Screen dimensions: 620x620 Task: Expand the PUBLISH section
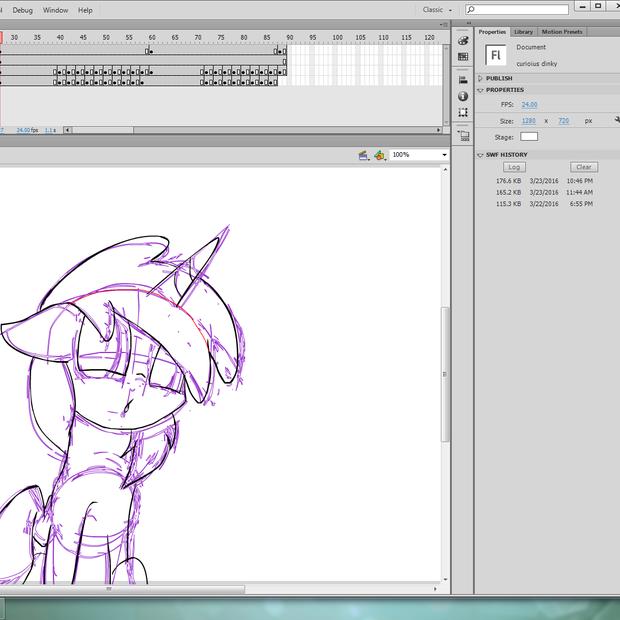click(480, 78)
